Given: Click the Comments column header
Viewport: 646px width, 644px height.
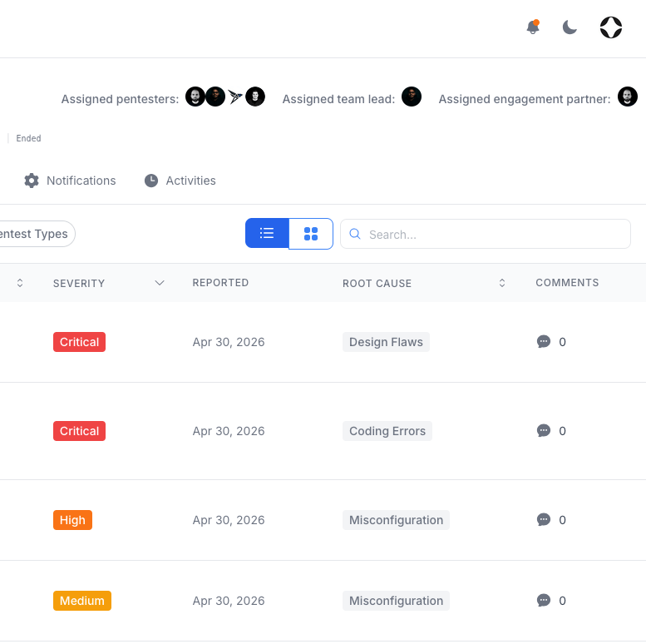Looking at the screenshot, I should click(567, 282).
